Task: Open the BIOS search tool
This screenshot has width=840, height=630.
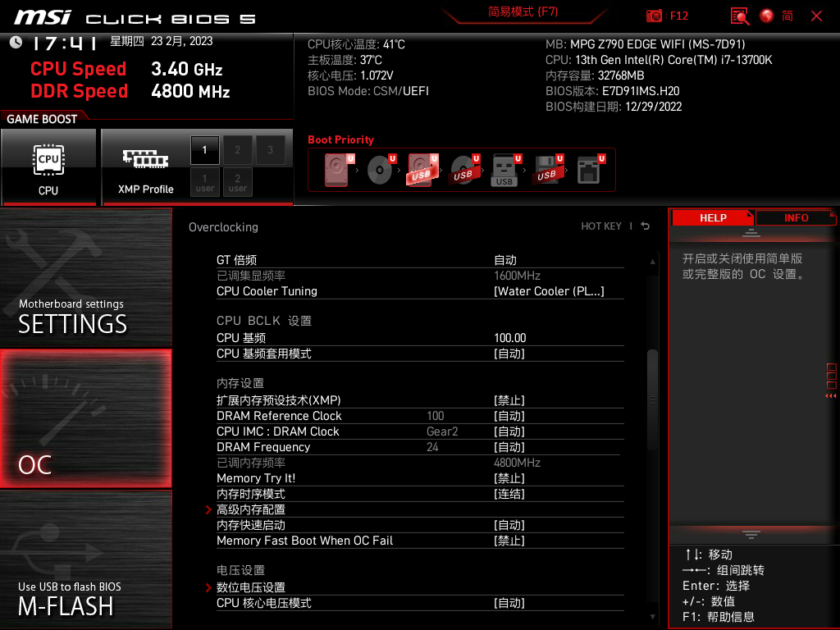Action: click(x=740, y=16)
